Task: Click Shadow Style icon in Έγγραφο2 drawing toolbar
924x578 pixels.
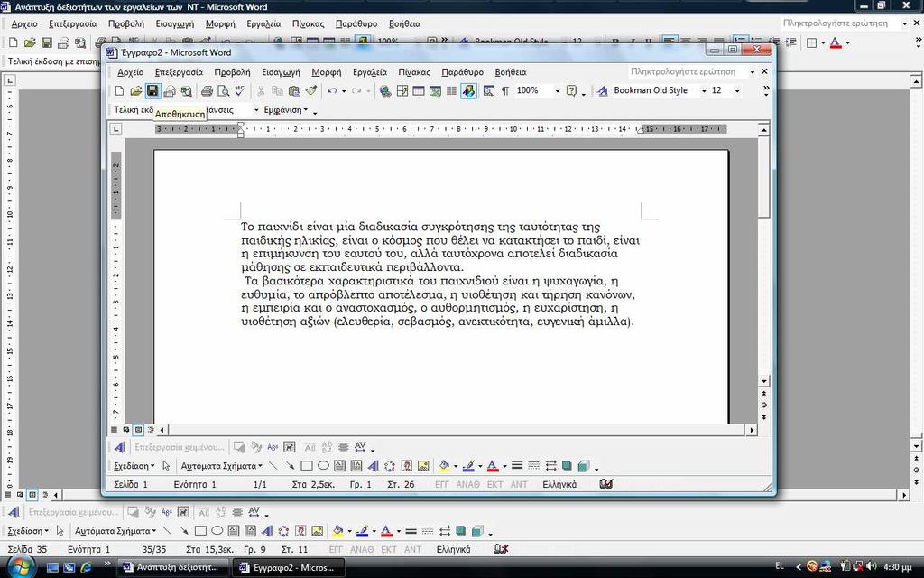Action: coord(567,466)
